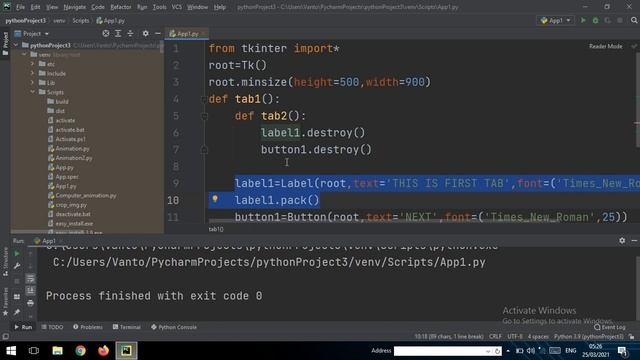
Task: Click CRLF line separator in status bar
Action: (495, 337)
